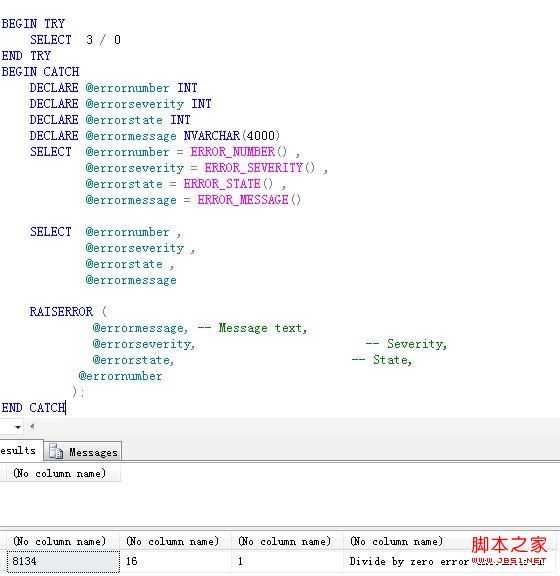The height and width of the screenshot is (576, 560).
Task: Click the ERROR_SEVERITY() function call
Action: (x=260, y=168)
